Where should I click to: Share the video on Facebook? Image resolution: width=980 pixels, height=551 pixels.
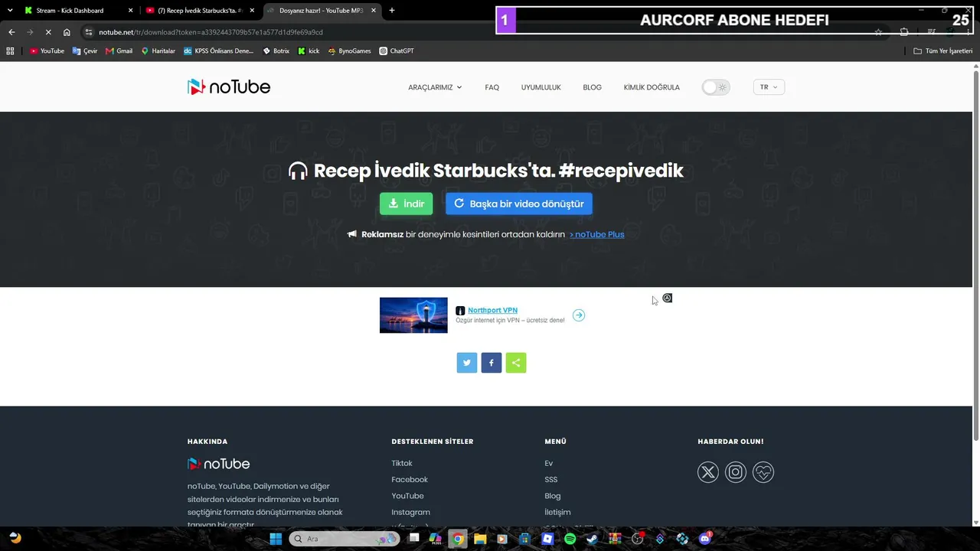tap(492, 363)
